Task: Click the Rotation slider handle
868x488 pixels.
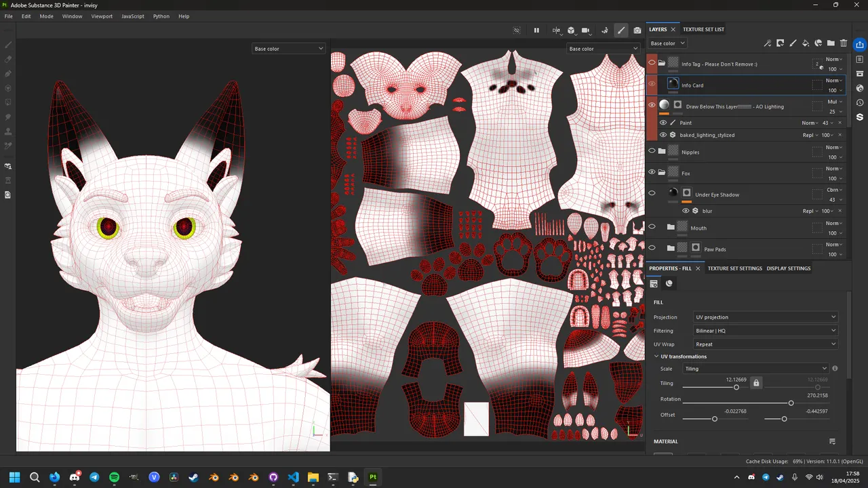Action: [x=791, y=403]
